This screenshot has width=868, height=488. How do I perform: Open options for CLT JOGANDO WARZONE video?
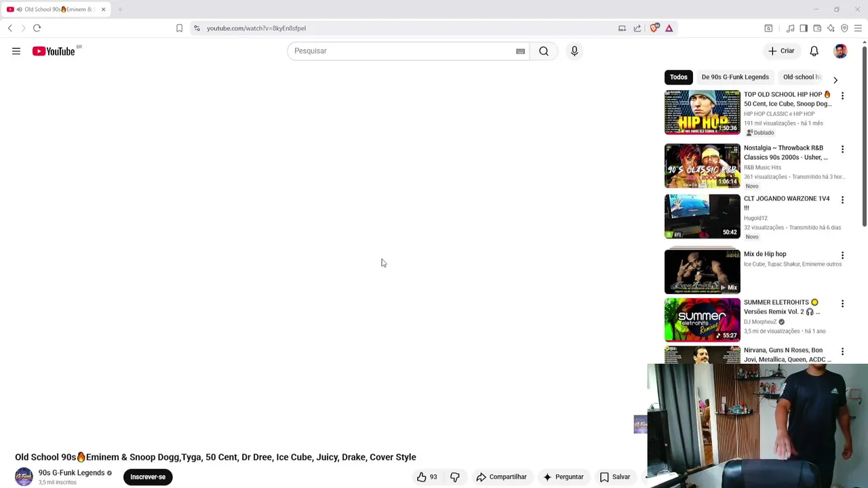tap(842, 200)
